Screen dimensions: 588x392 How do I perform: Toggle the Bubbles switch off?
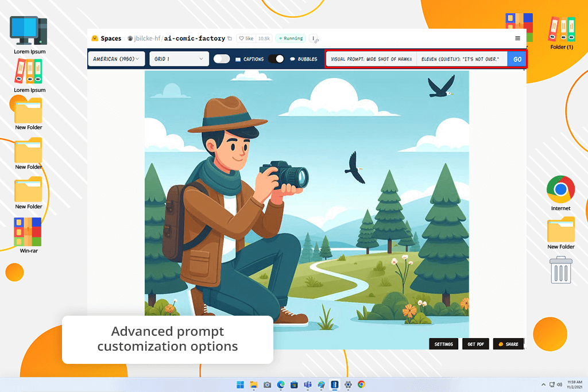click(276, 59)
